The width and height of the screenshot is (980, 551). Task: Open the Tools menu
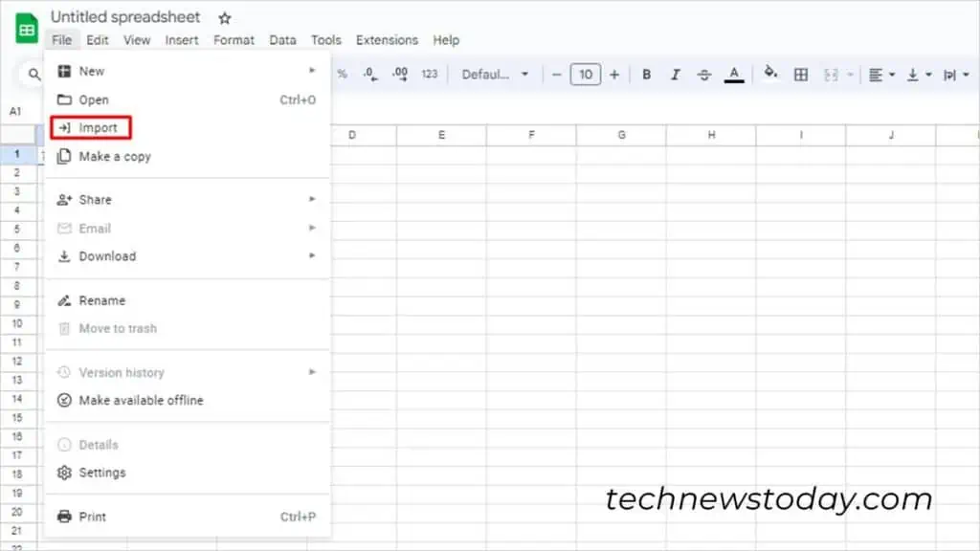point(326,40)
